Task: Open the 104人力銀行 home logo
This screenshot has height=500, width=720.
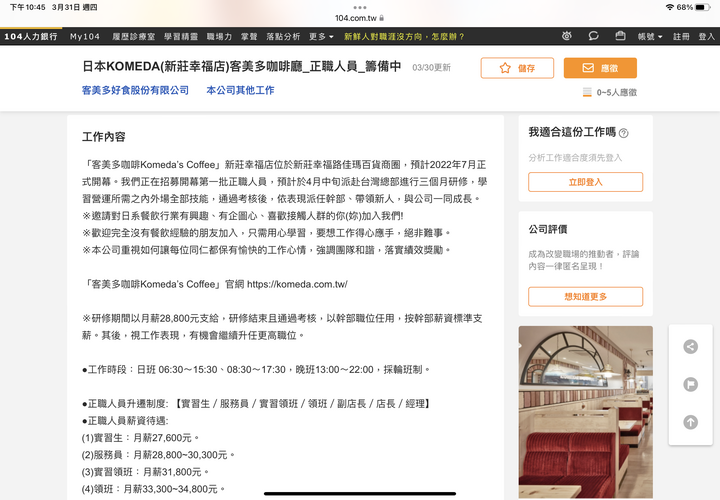Action: click(31, 36)
